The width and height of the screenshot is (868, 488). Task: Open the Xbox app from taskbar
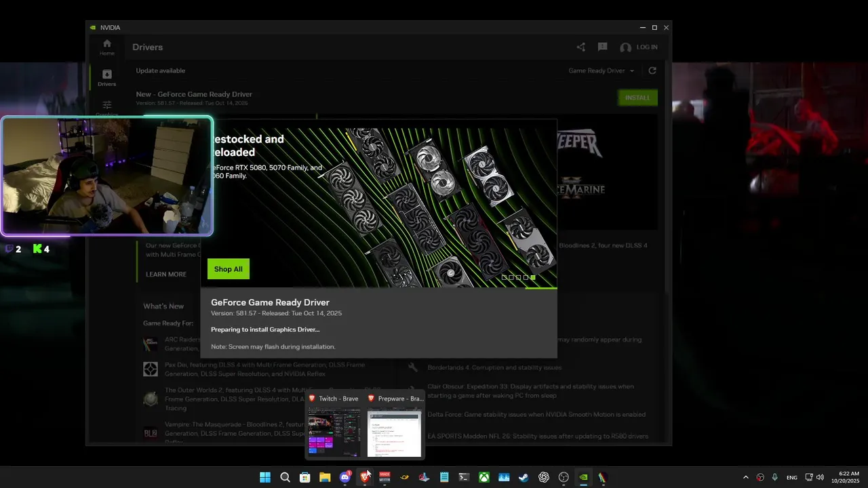click(x=484, y=477)
